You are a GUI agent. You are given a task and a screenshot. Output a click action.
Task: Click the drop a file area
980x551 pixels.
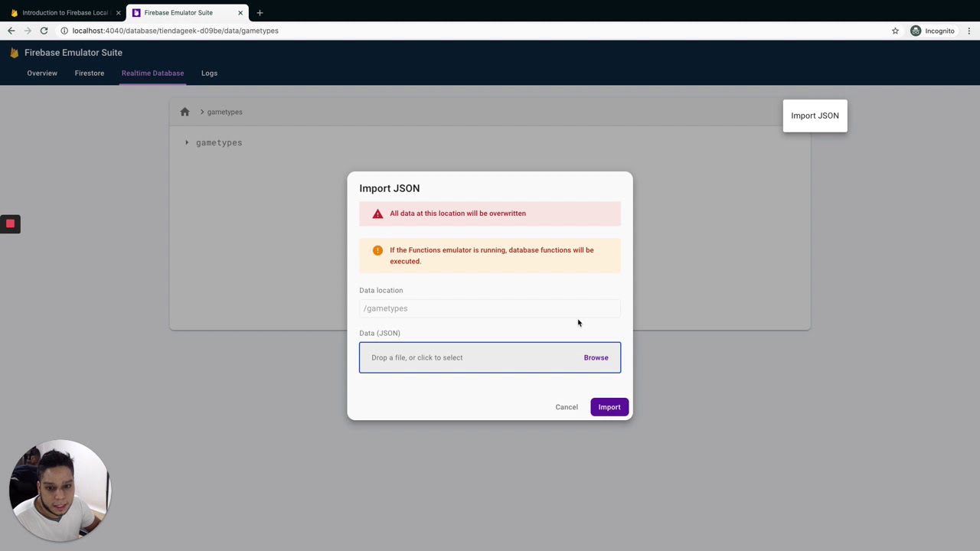point(490,357)
